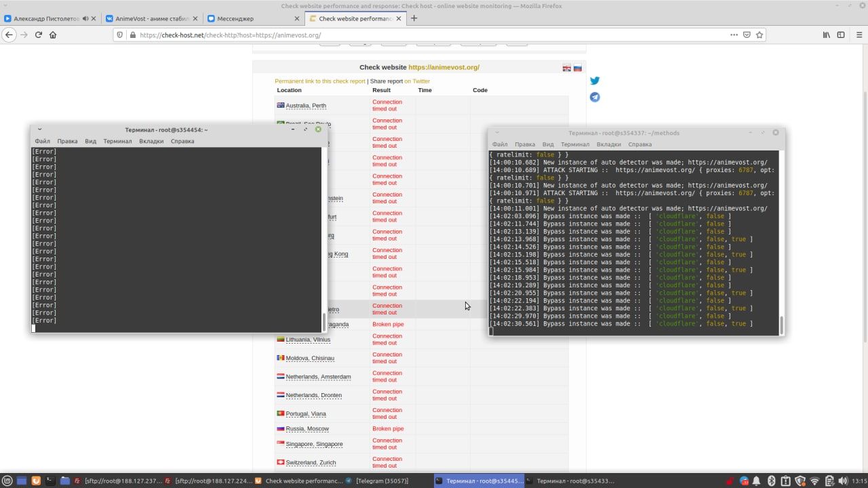Switch to the Check website performance taskbar window
This screenshot has width=868, height=488.
click(x=298, y=481)
